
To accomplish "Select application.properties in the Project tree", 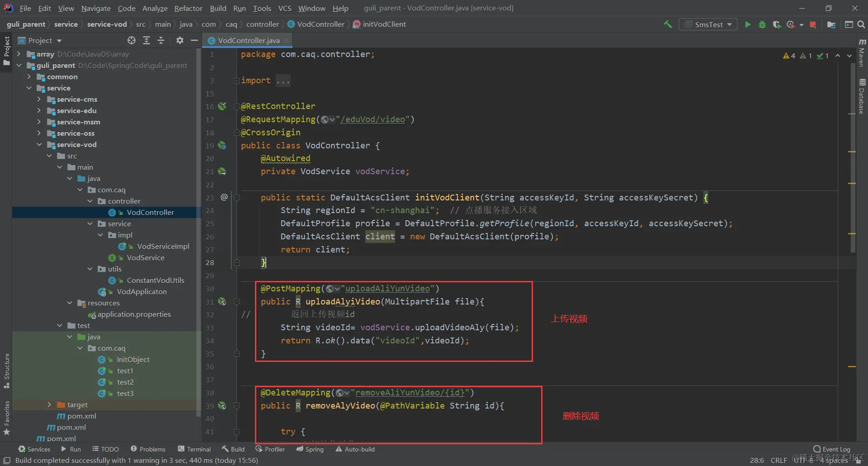I will tap(134, 314).
